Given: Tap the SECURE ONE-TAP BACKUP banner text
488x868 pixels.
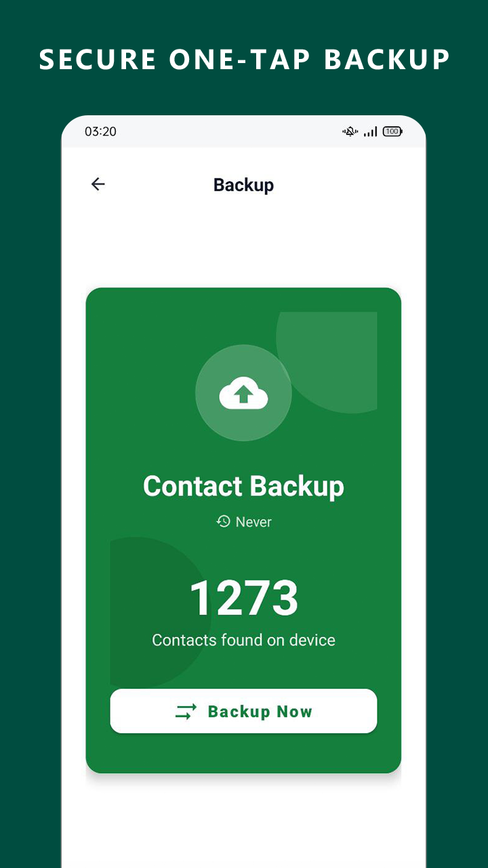Looking at the screenshot, I should 244,60.
